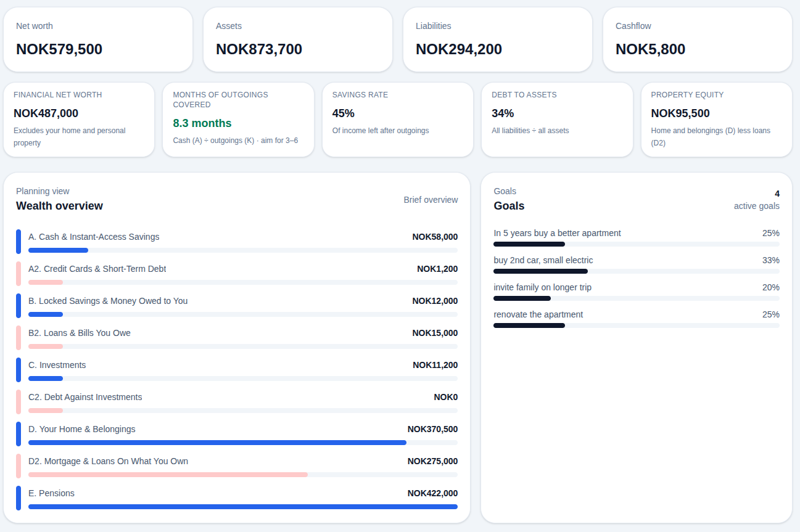Select the E. Pensions row label
The image size is (800, 532).
click(51, 493)
